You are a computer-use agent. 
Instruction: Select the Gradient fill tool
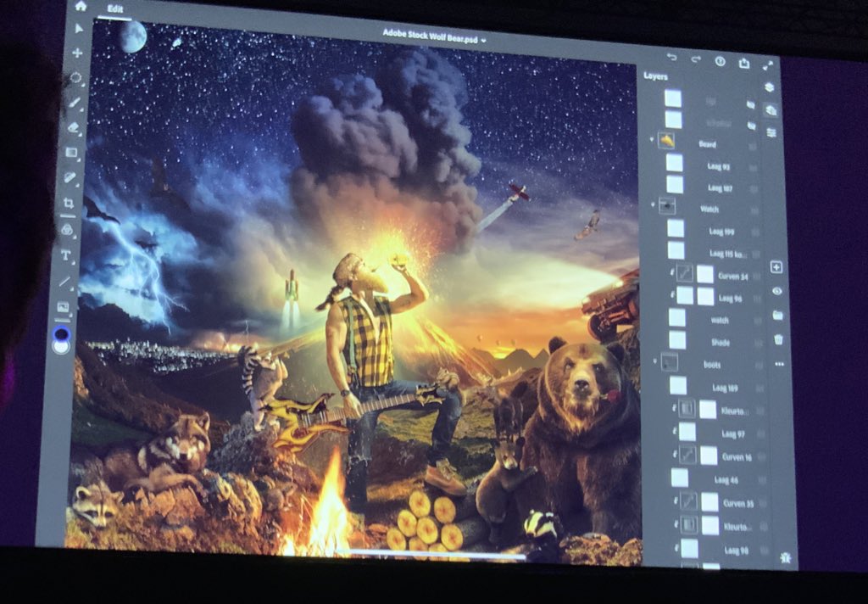71,153
